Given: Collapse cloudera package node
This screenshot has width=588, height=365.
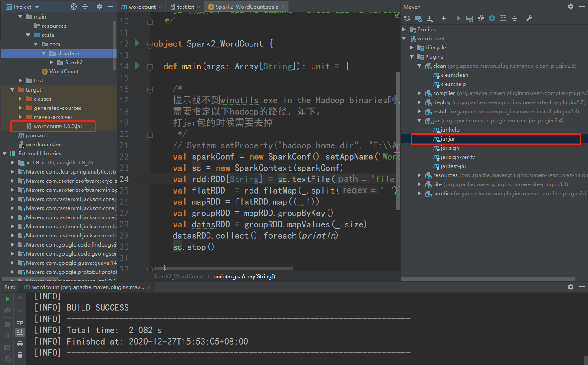Looking at the screenshot, I should 44,53.
